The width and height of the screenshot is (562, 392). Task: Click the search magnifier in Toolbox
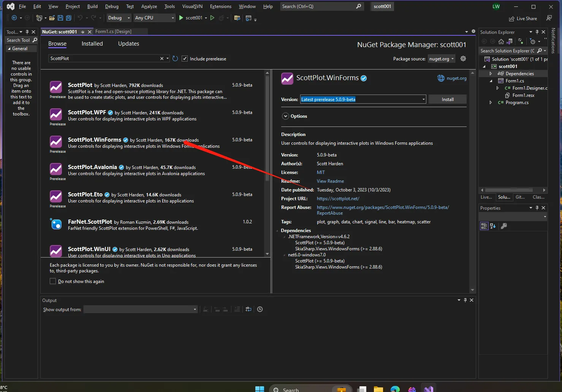(x=35, y=40)
